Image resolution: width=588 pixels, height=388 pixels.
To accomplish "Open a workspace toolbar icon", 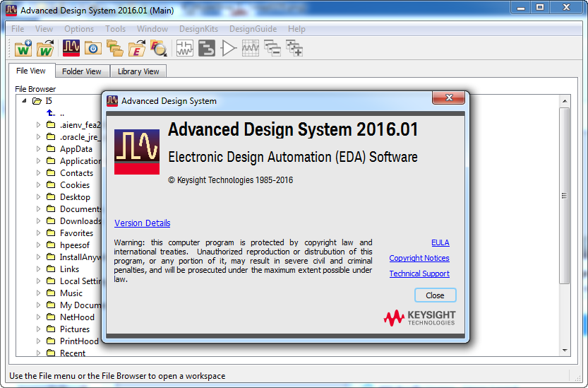I will click(45, 48).
